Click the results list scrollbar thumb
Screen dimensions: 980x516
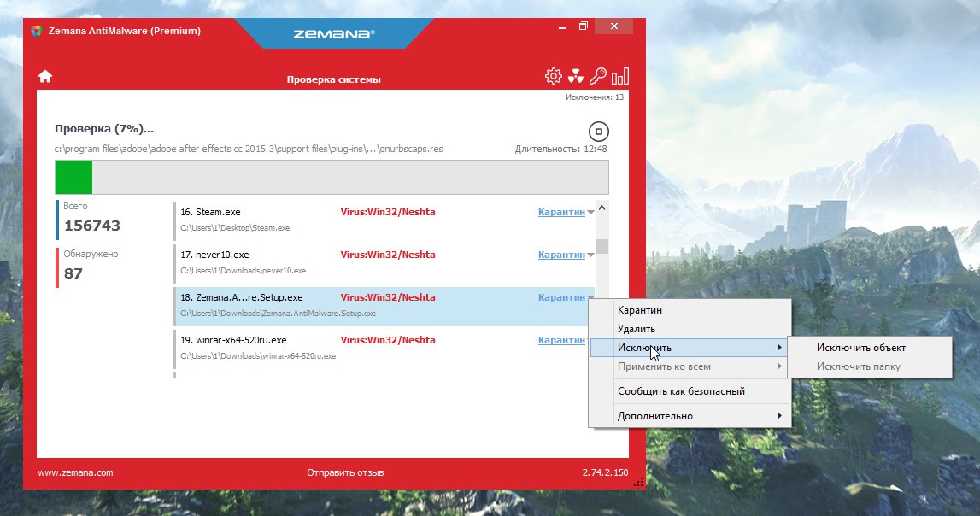[601, 246]
